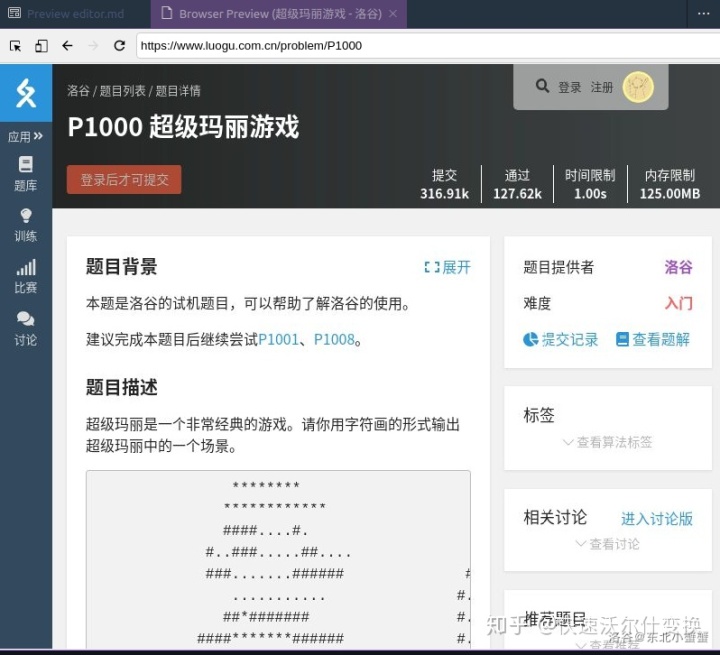Viewport: 720px width, 655px height.
Task: Click the yellow user avatar
Action: 638,87
